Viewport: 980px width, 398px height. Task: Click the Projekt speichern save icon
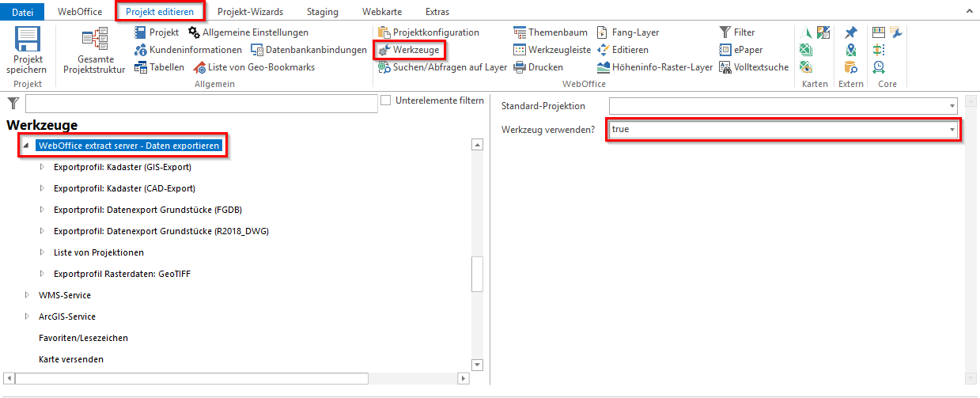[28, 40]
